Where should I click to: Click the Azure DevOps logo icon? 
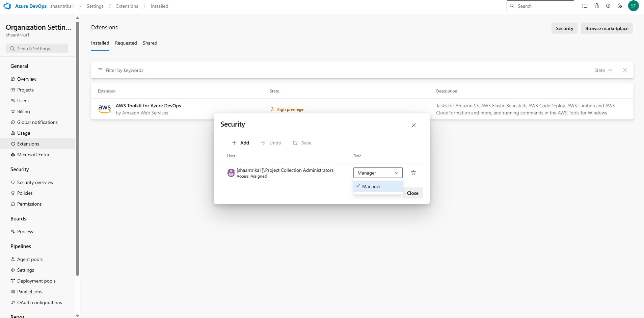[7, 6]
